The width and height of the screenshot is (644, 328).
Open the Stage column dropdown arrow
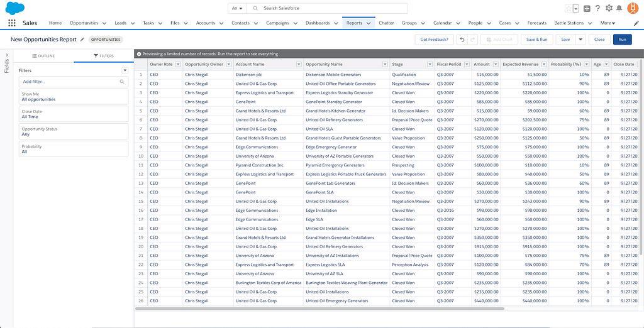coord(430,64)
